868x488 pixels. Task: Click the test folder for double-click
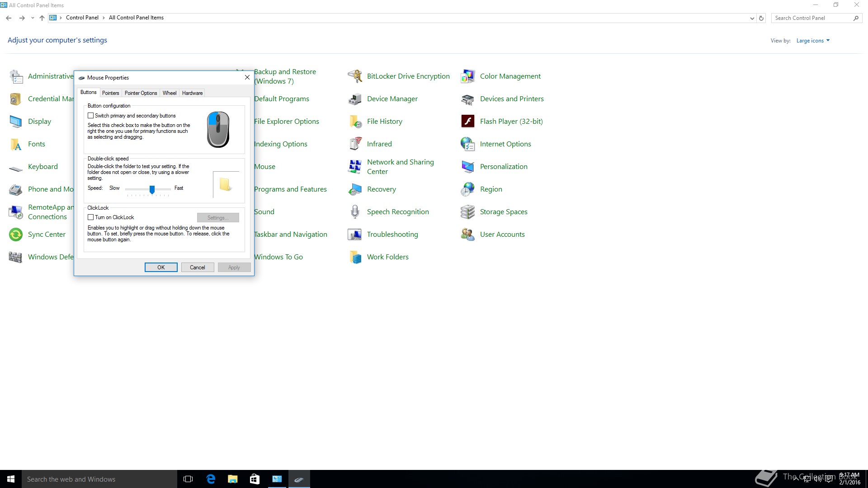tap(225, 184)
